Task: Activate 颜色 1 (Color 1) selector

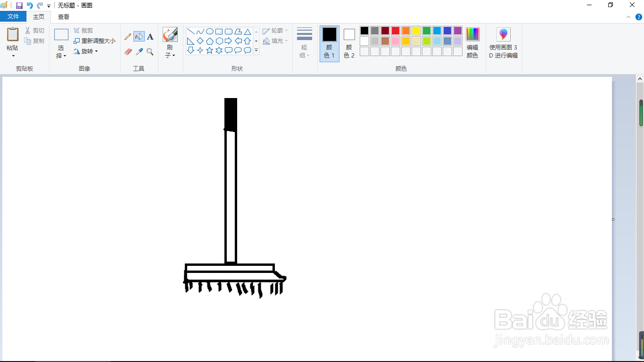Action: [330, 43]
